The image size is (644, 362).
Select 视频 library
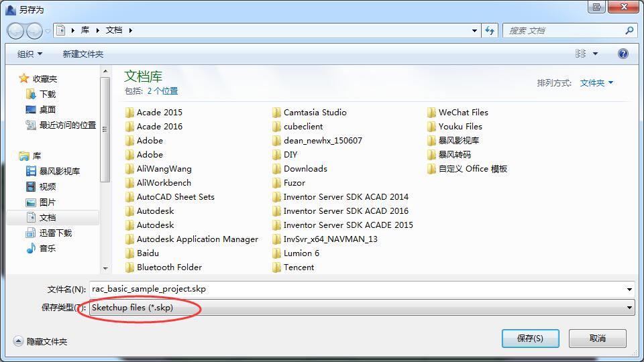[41, 187]
